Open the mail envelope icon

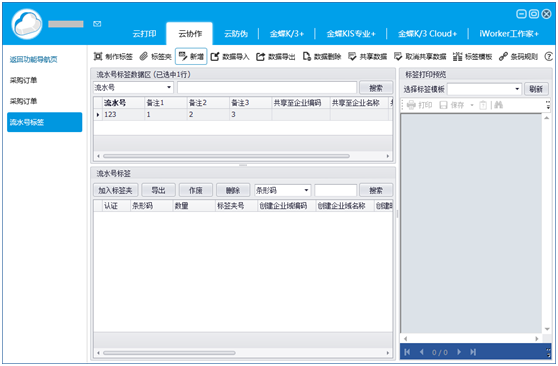(x=97, y=24)
